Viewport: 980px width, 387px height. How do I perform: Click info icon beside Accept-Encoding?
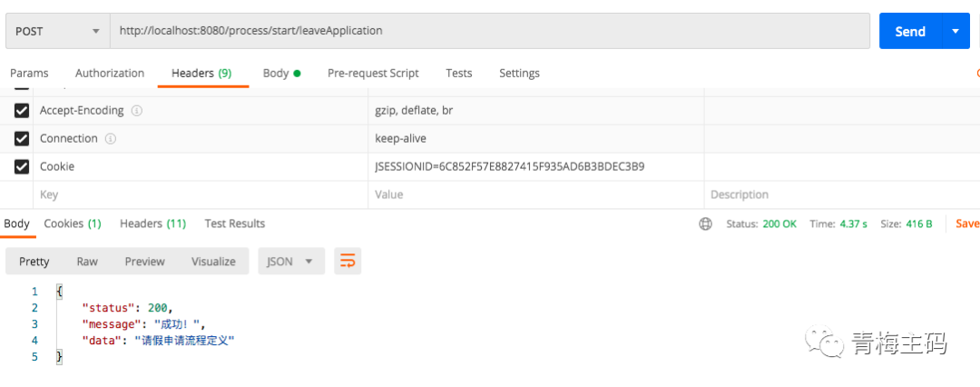pyautogui.click(x=137, y=111)
